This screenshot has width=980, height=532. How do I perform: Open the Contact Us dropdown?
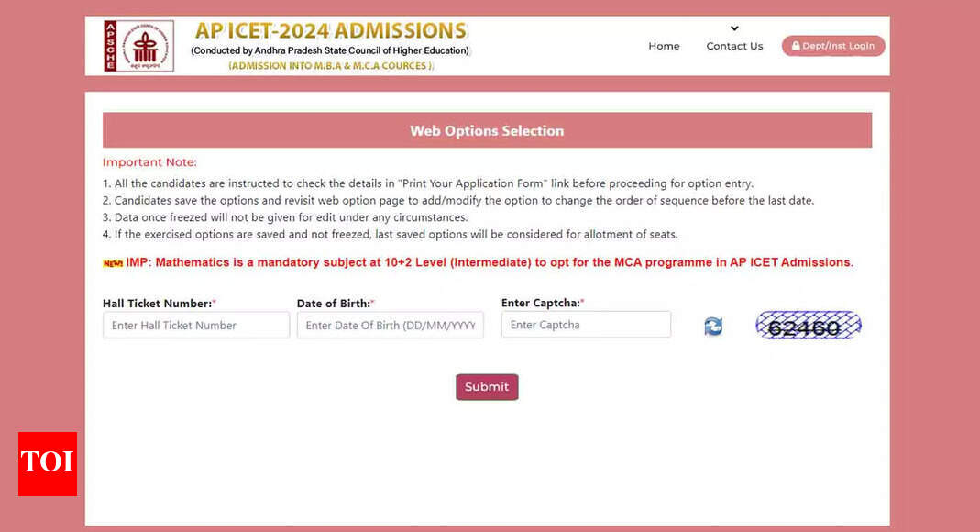pos(734,45)
